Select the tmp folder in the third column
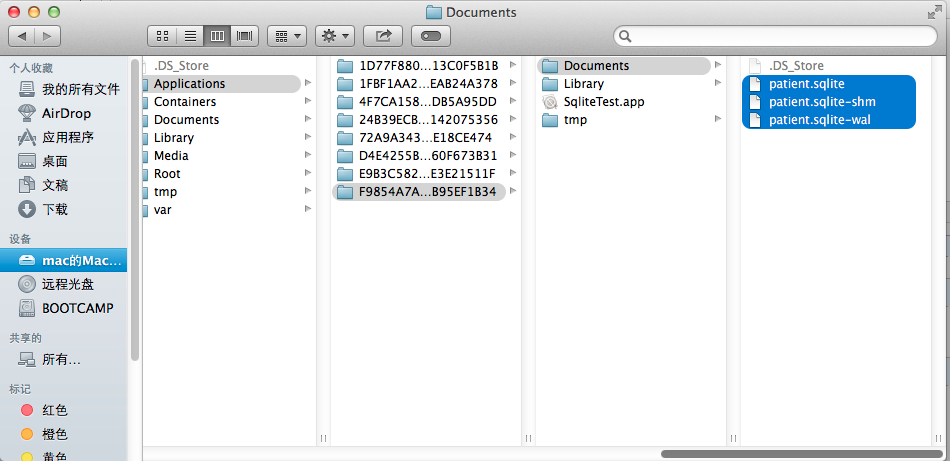Screen dimensions: 950x461 (x=564, y=120)
